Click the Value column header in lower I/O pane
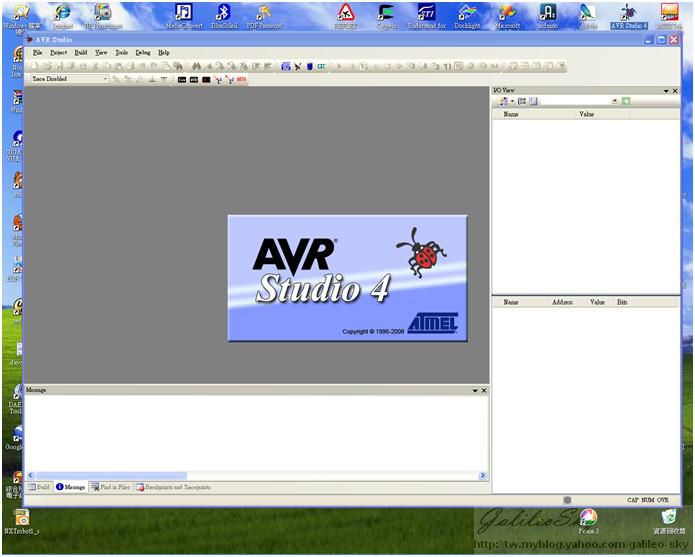The image size is (695, 557). point(597,302)
